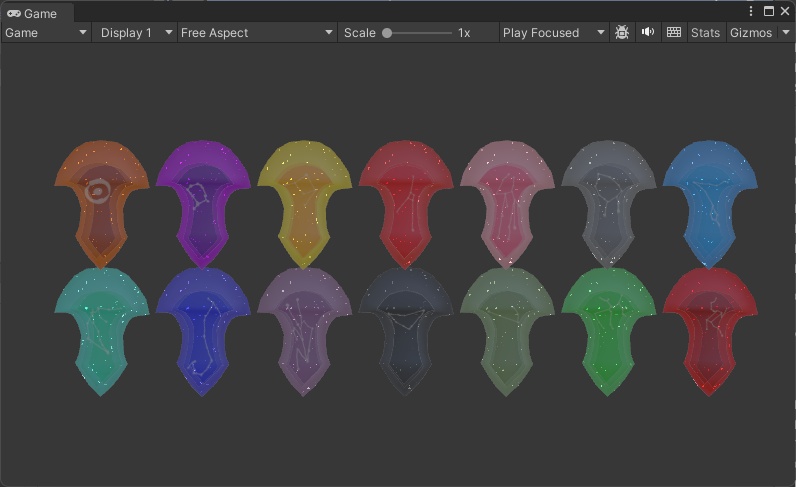Click the bright green shield
Image resolution: width=796 pixels, height=487 pixels.
click(x=609, y=332)
